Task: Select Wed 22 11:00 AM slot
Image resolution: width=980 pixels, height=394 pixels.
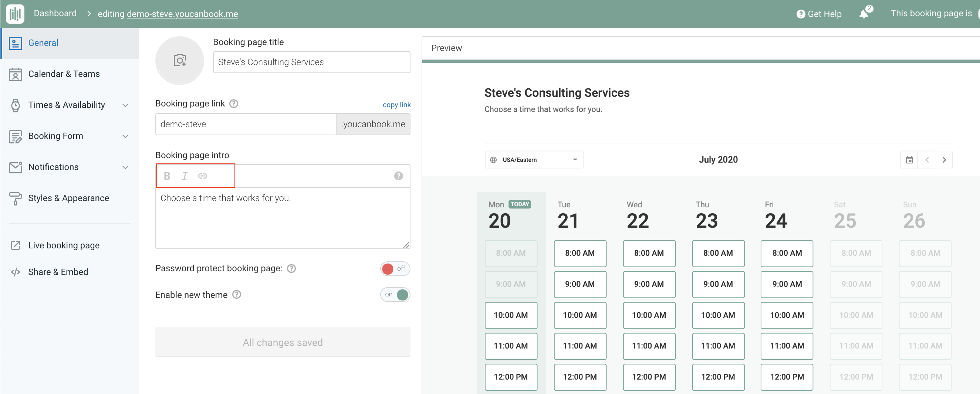Action: pyautogui.click(x=649, y=346)
